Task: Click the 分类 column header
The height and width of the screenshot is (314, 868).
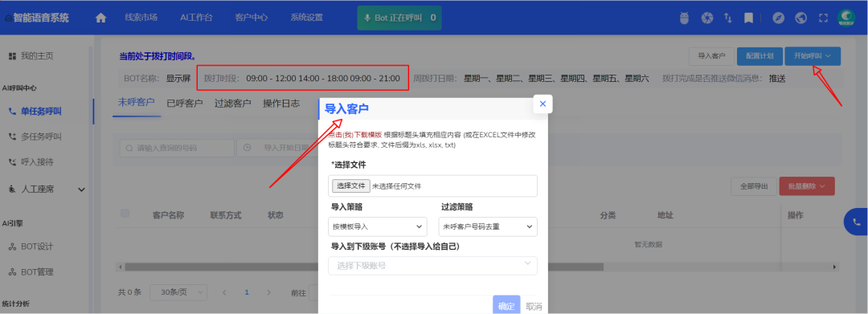Action: pos(608,215)
